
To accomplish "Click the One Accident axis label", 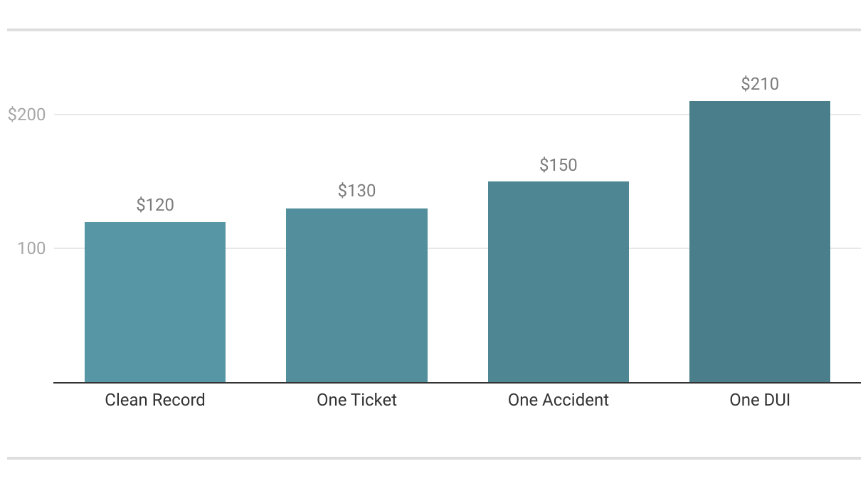I will coord(559,400).
